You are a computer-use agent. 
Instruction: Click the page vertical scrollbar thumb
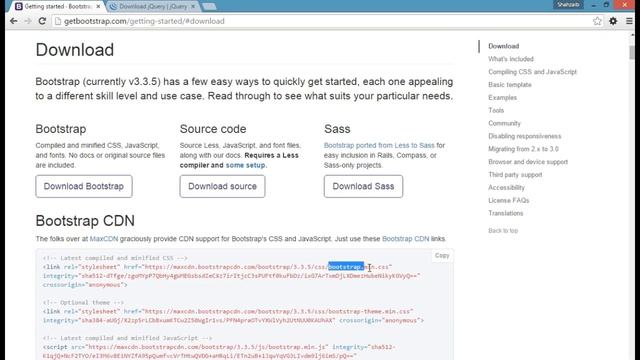(632, 52)
